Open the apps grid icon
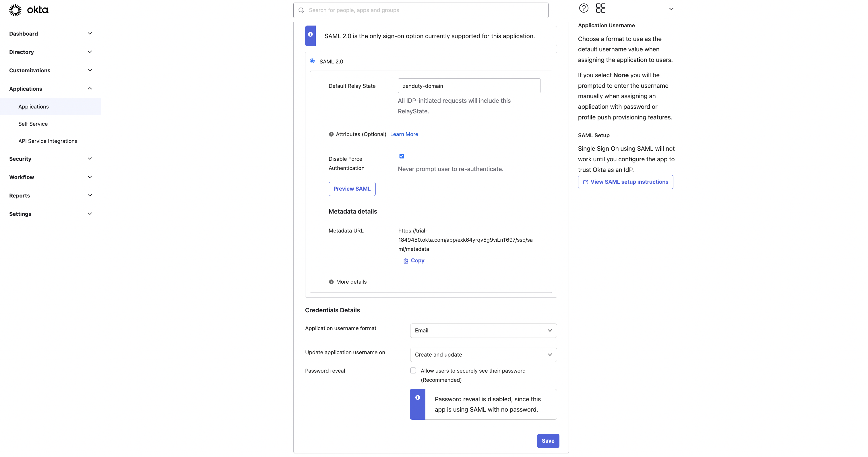This screenshot has width=868, height=457. click(600, 8)
